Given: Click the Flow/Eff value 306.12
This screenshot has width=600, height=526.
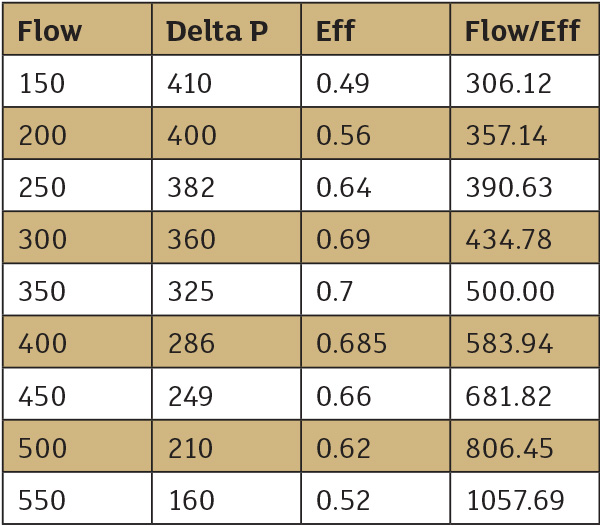Looking at the screenshot, I should point(508,83).
